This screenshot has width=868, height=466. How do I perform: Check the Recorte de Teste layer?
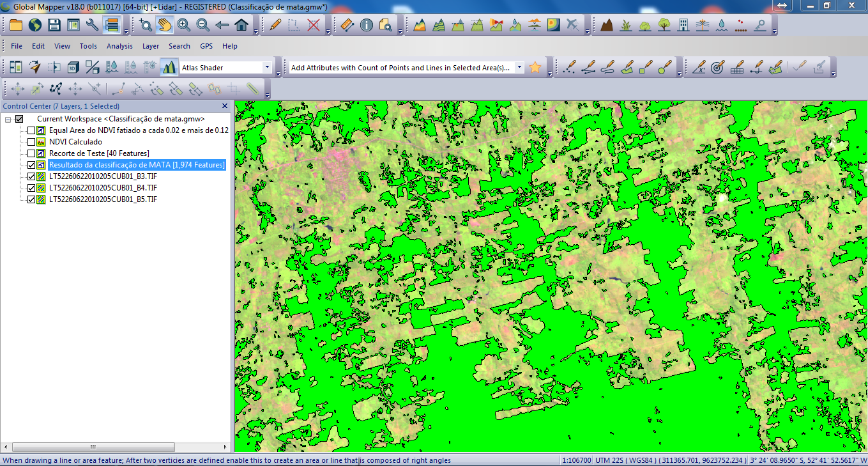pos(31,153)
